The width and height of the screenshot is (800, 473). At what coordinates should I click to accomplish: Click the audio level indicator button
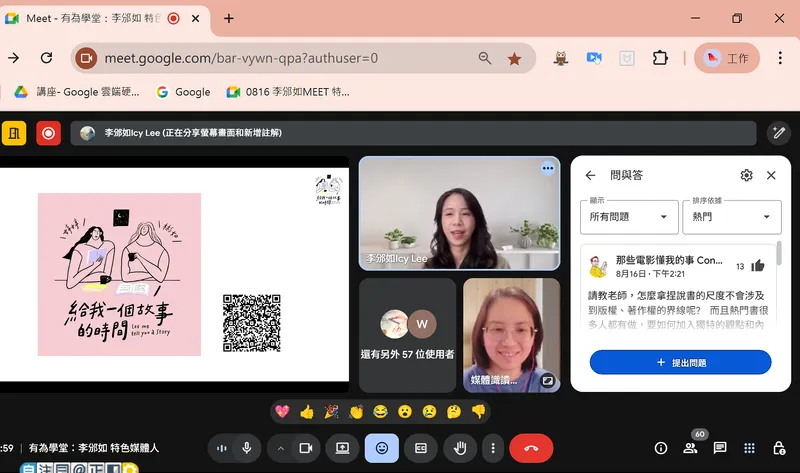(x=221, y=449)
